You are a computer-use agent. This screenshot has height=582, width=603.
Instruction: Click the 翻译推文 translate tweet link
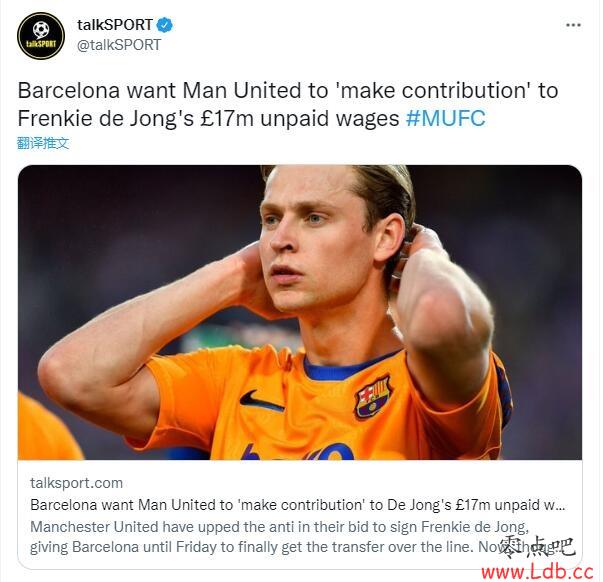(x=43, y=143)
